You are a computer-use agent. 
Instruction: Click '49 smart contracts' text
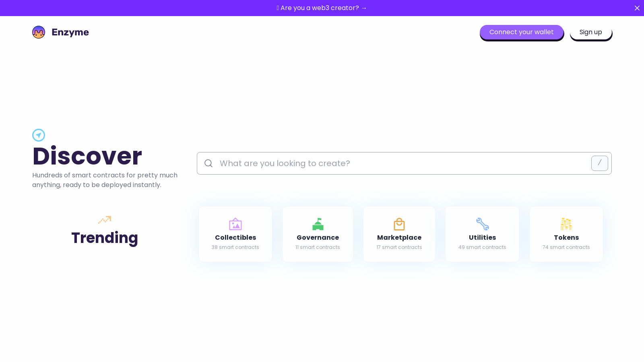pyautogui.click(x=482, y=247)
